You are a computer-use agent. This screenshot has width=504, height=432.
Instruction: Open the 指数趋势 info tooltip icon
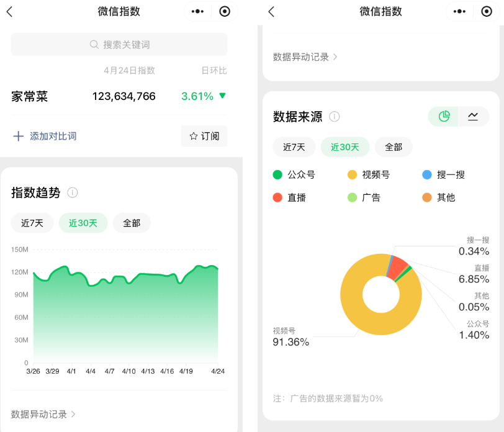(x=73, y=193)
